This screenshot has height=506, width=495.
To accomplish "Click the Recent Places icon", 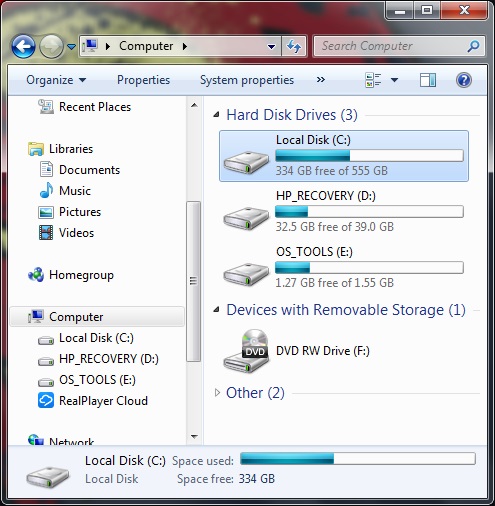I will 46,107.
